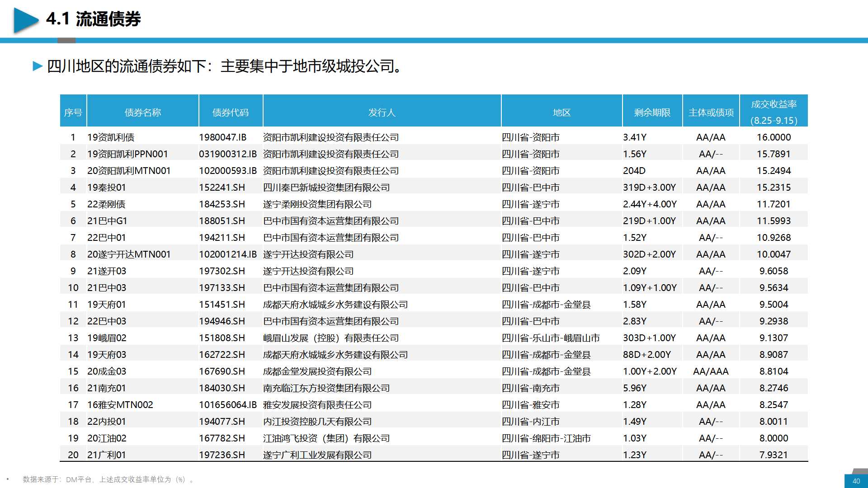868x488 pixels.
Task: Click region '四川省-南充市'
Action: click(x=531, y=388)
